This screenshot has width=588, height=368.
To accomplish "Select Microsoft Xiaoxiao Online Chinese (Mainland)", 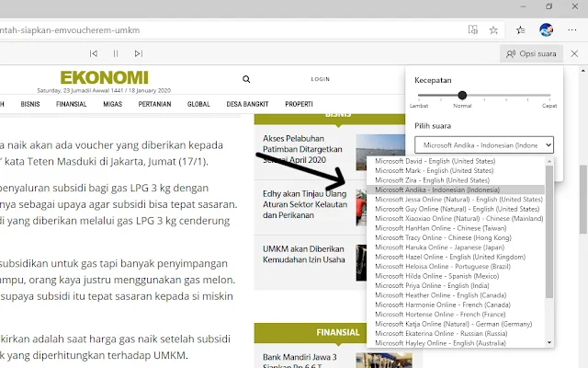I will click(x=456, y=219).
